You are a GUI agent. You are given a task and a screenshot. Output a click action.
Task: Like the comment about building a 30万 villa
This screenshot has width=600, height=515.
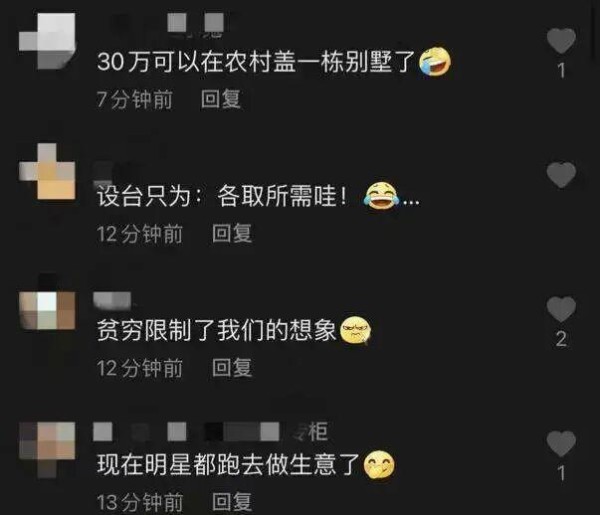tap(561, 41)
